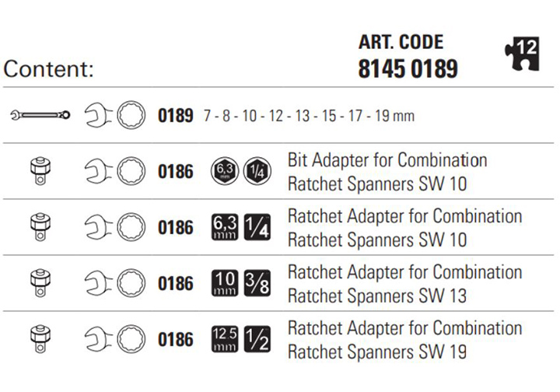Viewport: 560px width, 392px height.
Task: Click the spanner sizes 7 - 19 mm text
Action: [x=309, y=116]
